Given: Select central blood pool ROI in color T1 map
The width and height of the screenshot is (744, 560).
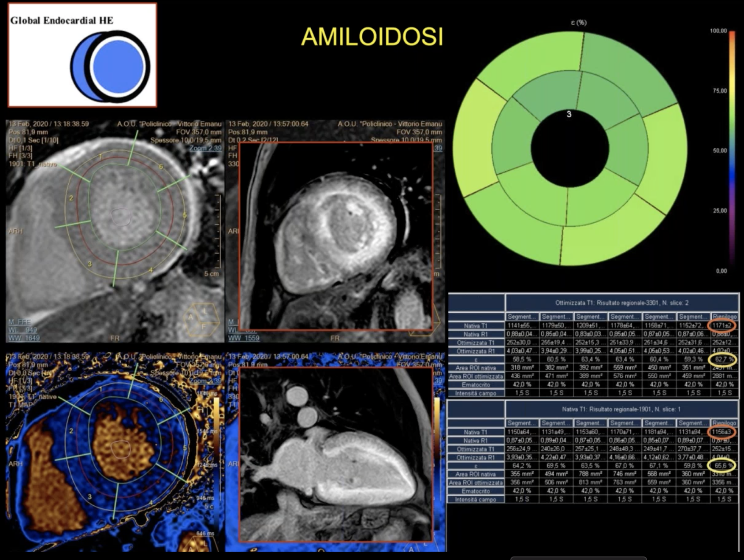Looking at the screenshot, I should (x=121, y=448).
